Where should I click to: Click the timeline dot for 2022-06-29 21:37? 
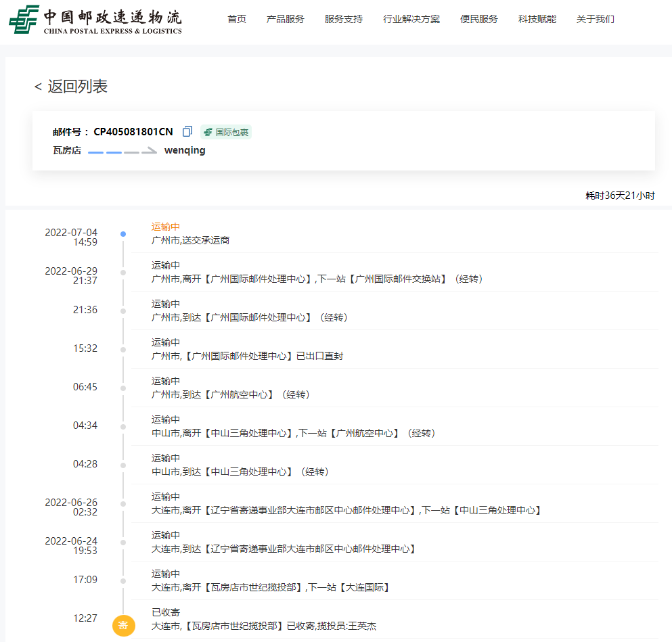tap(123, 273)
